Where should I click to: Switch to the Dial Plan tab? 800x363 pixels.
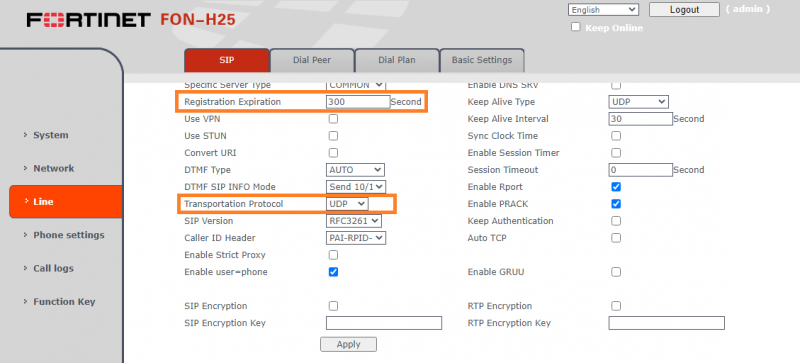(396, 60)
